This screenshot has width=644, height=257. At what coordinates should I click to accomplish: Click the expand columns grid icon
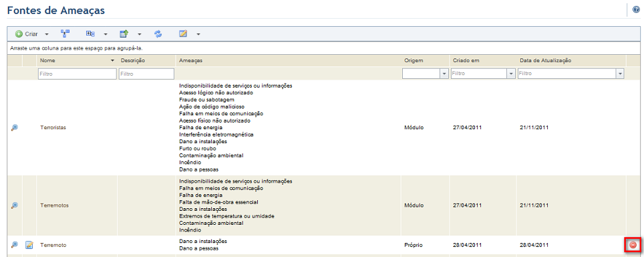click(90, 33)
